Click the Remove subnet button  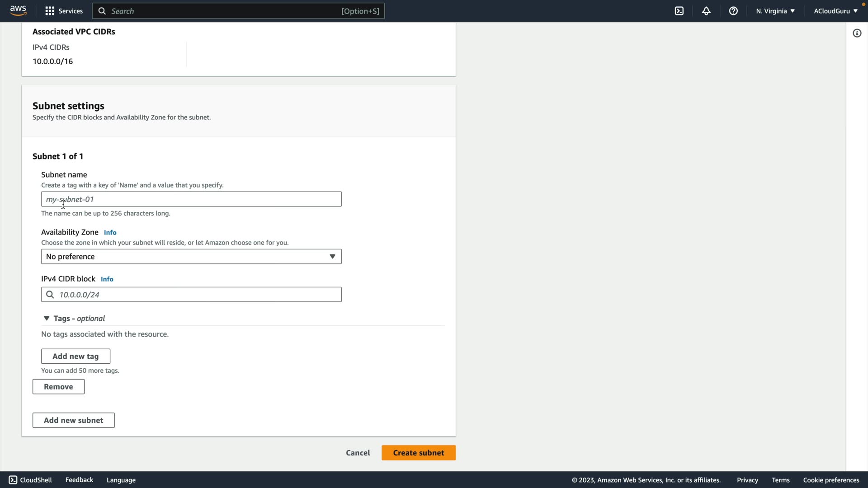pyautogui.click(x=58, y=387)
